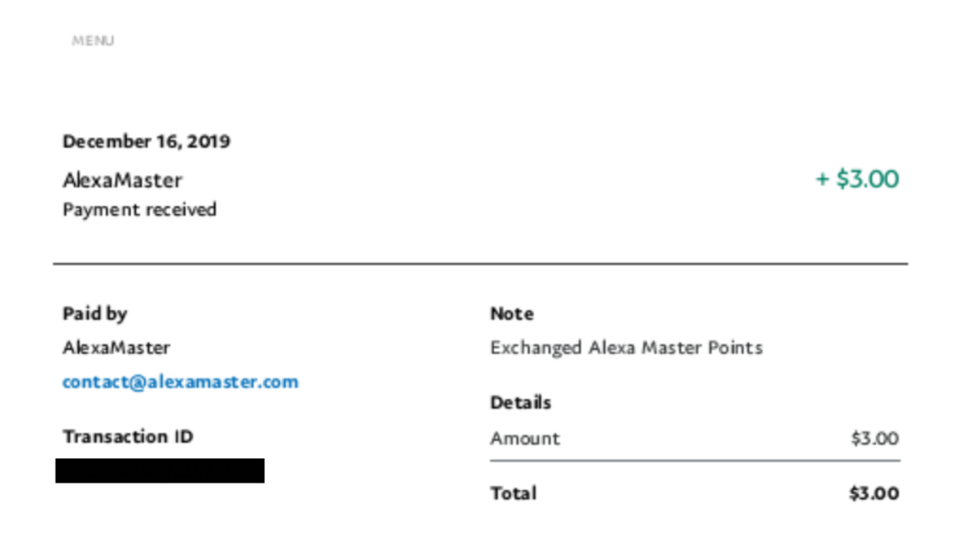The width and height of the screenshot is (963, 560).
Task: Click the Details heading
Action: 520,403
